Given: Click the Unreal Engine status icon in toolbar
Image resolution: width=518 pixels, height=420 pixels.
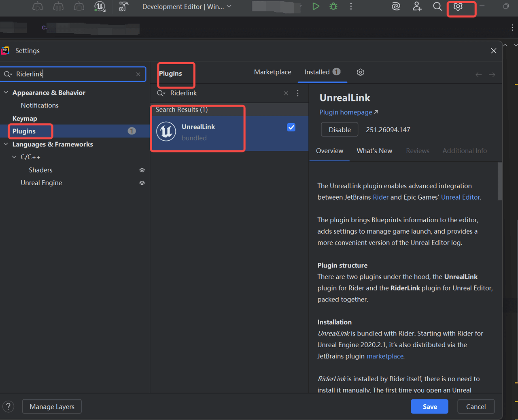Looking at the screenshot, I should coord(100,6).
